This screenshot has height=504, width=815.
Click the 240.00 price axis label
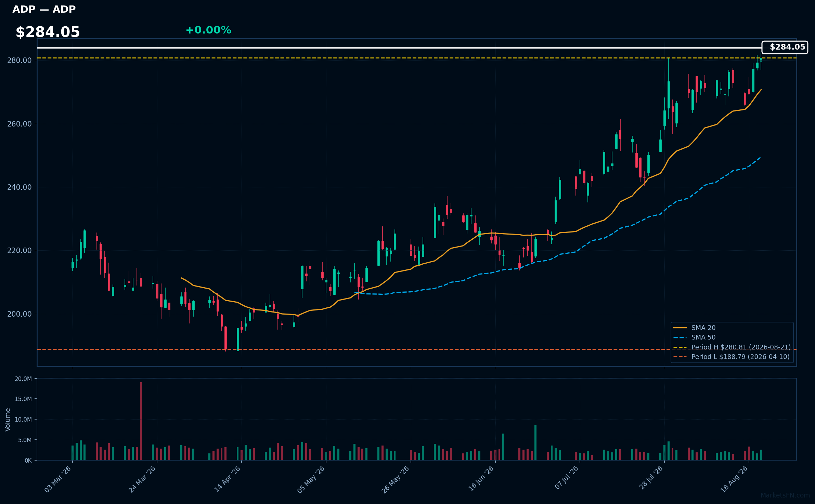tap(20, 187)
